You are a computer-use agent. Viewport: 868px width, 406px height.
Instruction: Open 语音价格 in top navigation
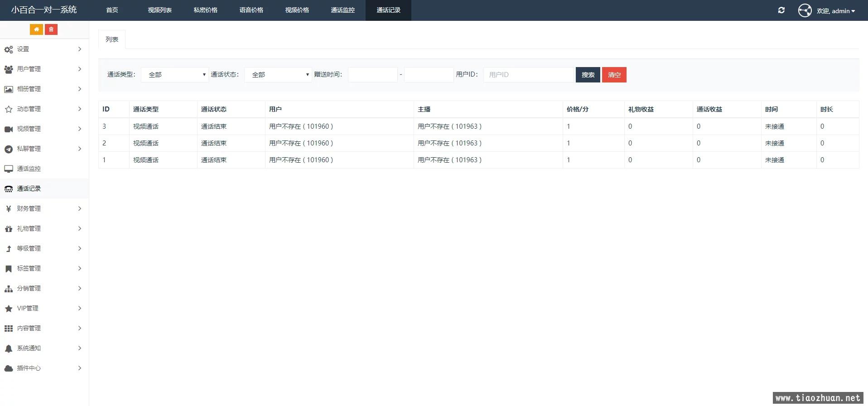[251, 10]
